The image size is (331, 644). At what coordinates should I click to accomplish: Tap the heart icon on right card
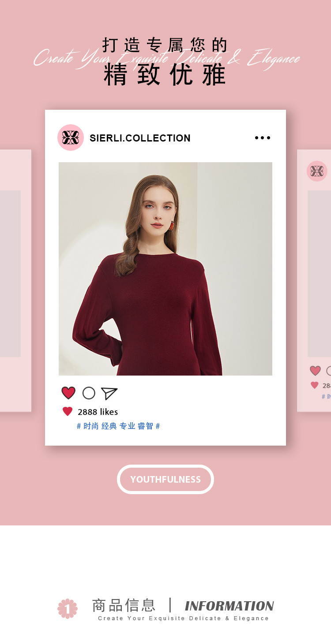point(315,371)
